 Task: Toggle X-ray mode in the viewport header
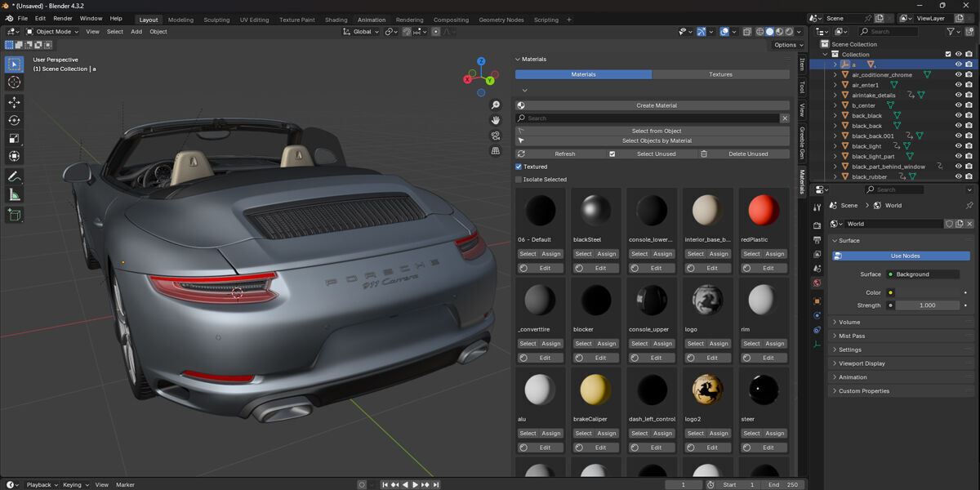click(746, 32)
